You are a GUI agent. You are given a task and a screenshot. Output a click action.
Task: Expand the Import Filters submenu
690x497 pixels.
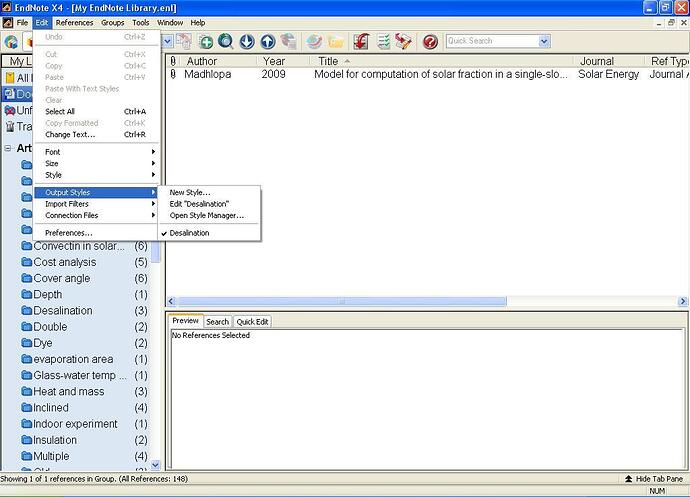click(x=96, y=204)
